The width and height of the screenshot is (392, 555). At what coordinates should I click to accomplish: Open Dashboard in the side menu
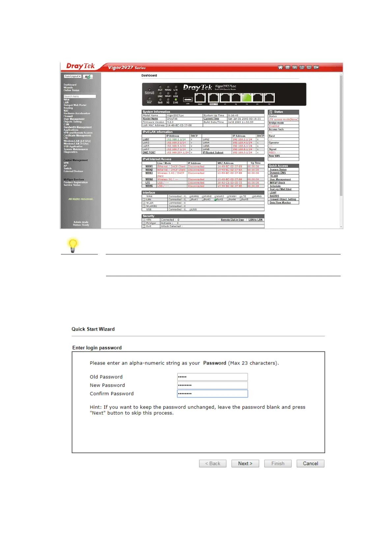(x=70, y=85)
